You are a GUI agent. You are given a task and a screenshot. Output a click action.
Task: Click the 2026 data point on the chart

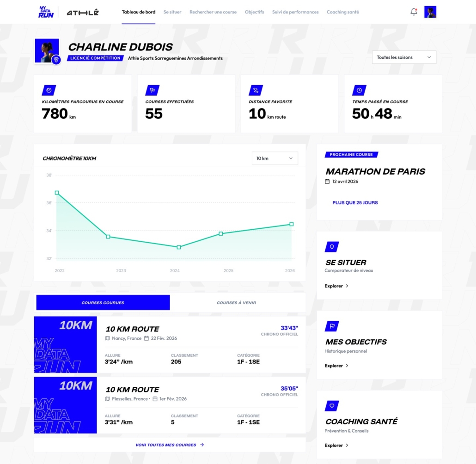(292, 223)
